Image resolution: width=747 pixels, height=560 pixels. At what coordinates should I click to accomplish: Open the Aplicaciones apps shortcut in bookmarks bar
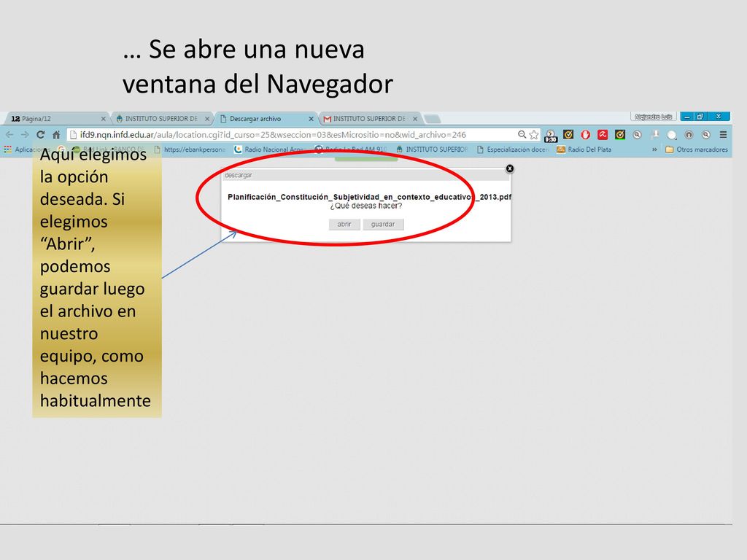[x=26, y=149]
